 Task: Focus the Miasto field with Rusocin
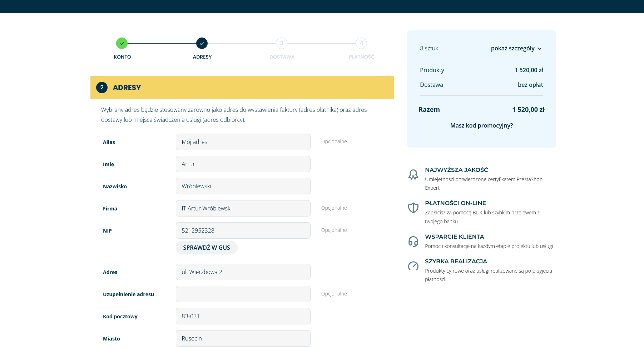pos(243,338)
